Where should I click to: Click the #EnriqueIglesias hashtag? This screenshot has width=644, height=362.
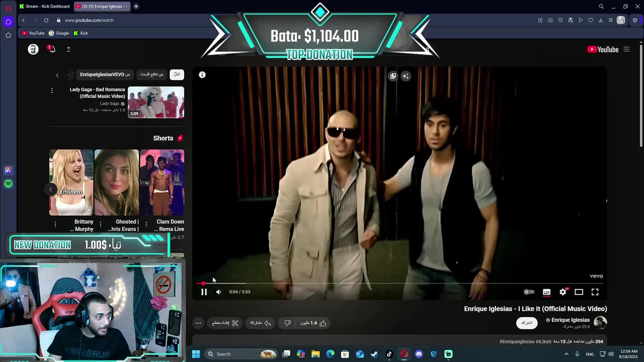(x=517, y=341)
